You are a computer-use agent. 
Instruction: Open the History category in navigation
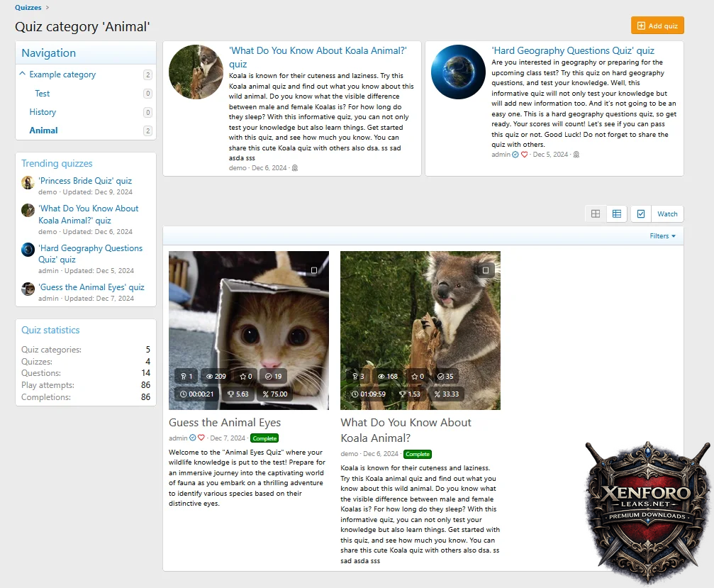pyautogui.click(x=43, y=112)
